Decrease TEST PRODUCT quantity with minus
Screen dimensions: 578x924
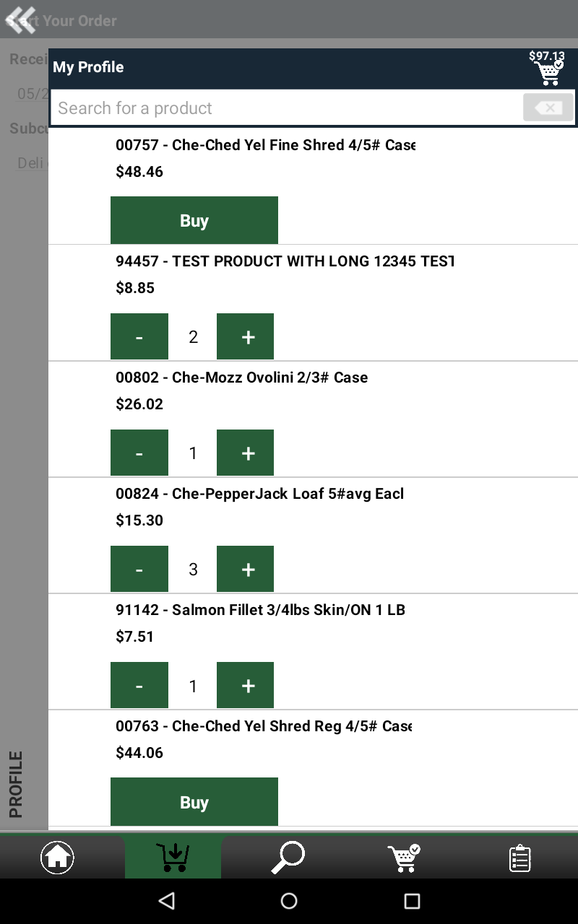coord(139,336)
